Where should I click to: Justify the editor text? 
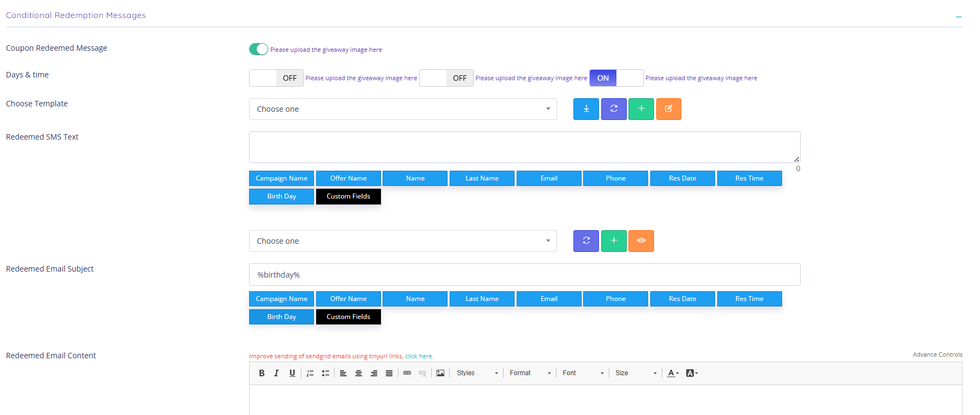tap(389, 373)
